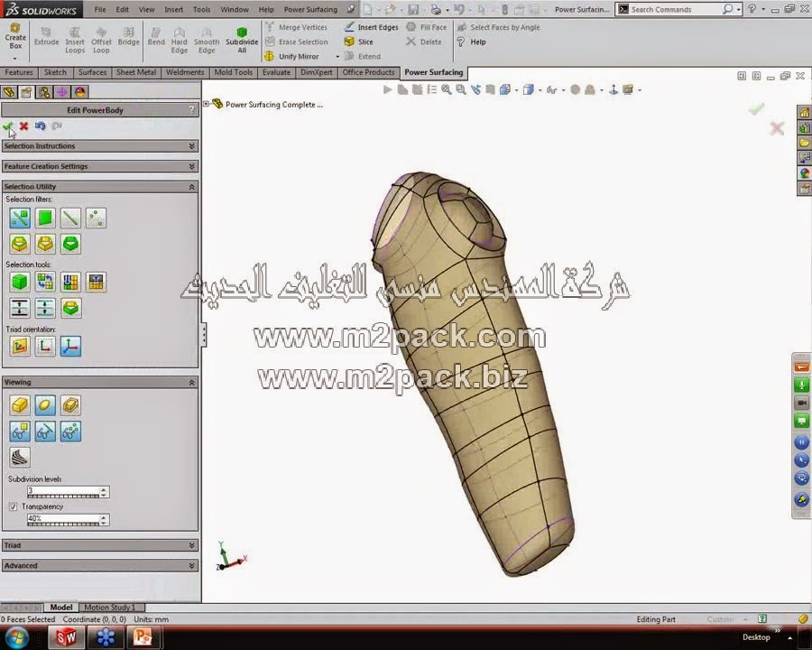Open the Tools menu
The image size is (812, 650).
(x=201, y=9)
